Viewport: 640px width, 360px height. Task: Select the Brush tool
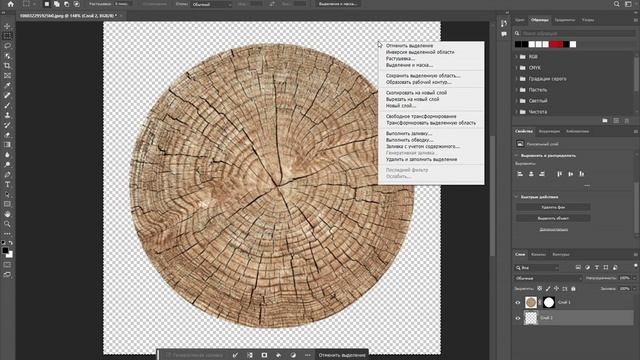7,105
